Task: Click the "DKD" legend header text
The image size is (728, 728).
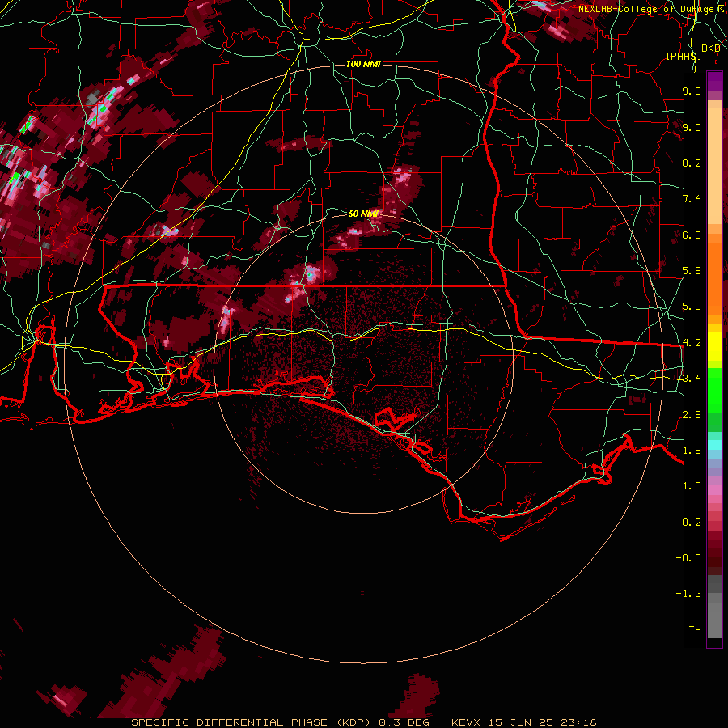Action: [710, 49]
